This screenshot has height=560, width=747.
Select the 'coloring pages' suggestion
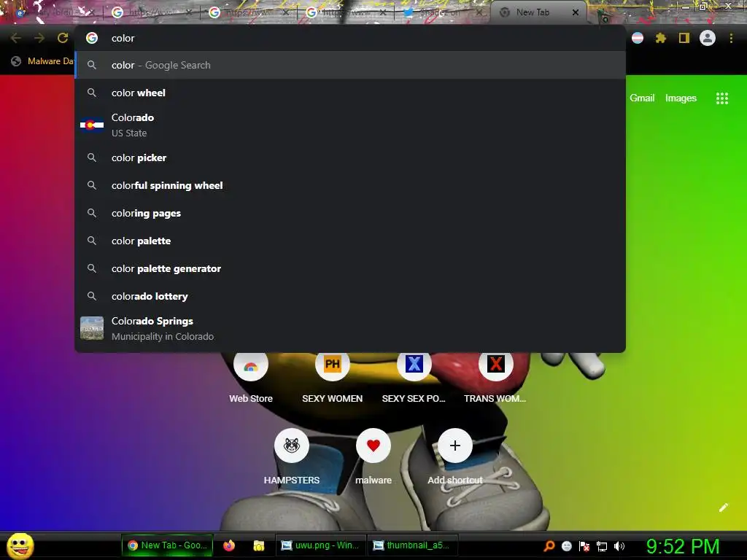click(350, 214)
